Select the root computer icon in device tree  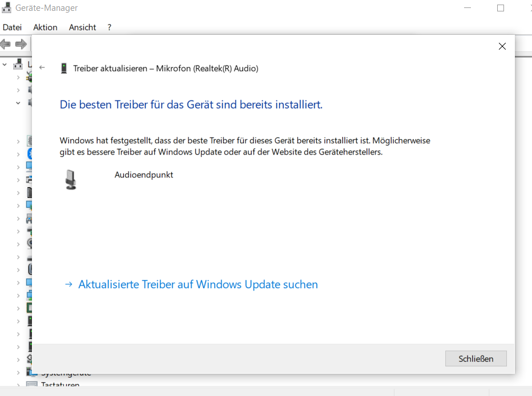[18, 64]
